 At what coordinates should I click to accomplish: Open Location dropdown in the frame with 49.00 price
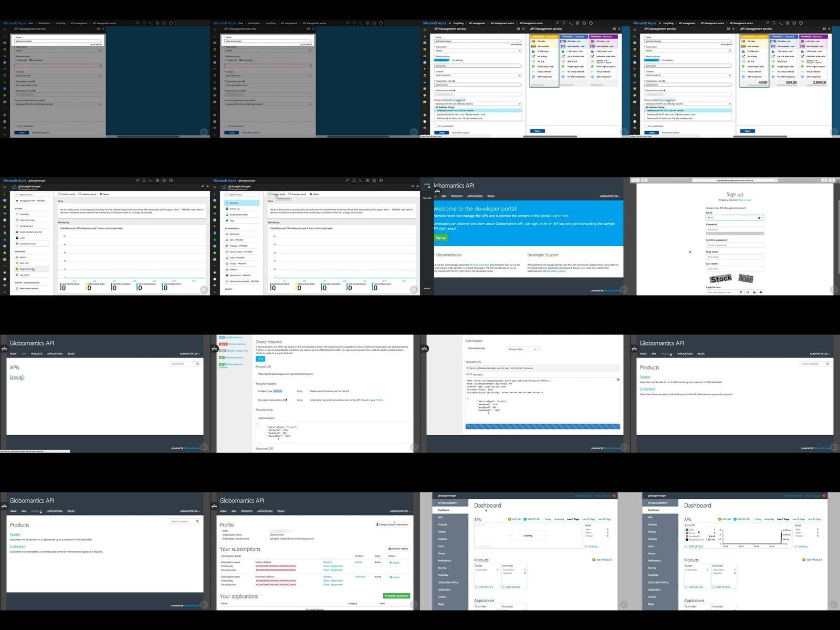pyautogui.click(x=688, y=75)
